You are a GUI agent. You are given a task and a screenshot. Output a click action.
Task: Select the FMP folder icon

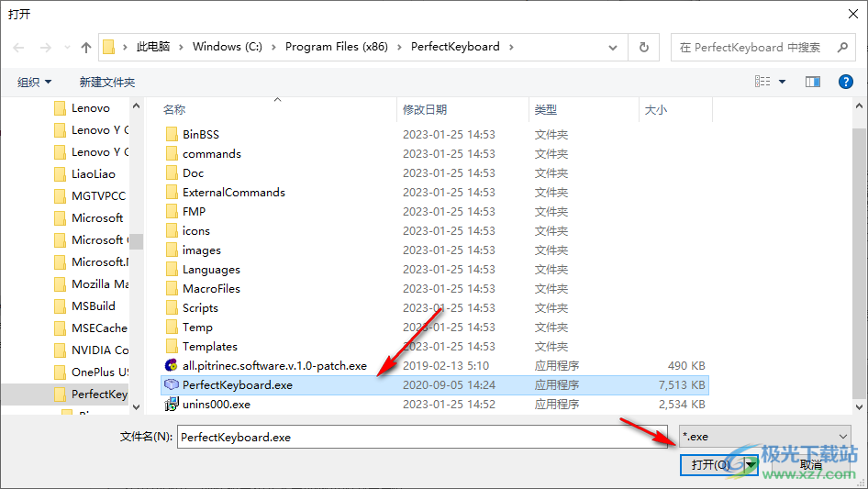tap(172, 212)
